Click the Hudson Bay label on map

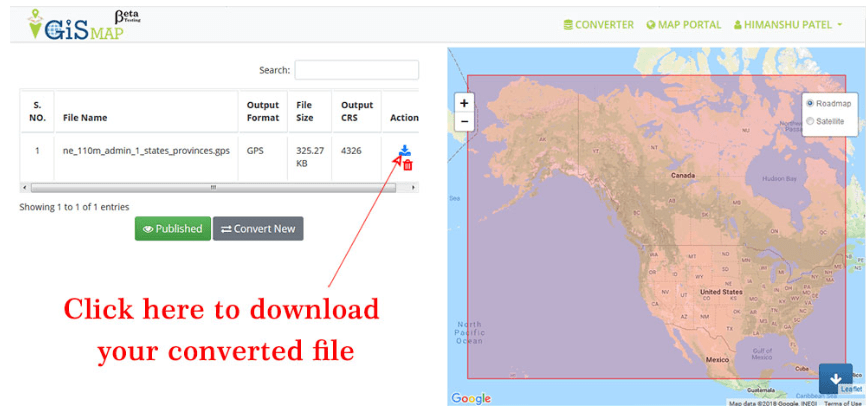[x=779, y=179]
